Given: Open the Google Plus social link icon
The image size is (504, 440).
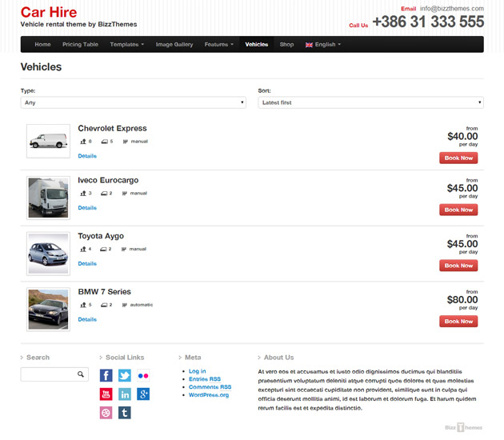Looking at the screenshot, I should point(143,394).
